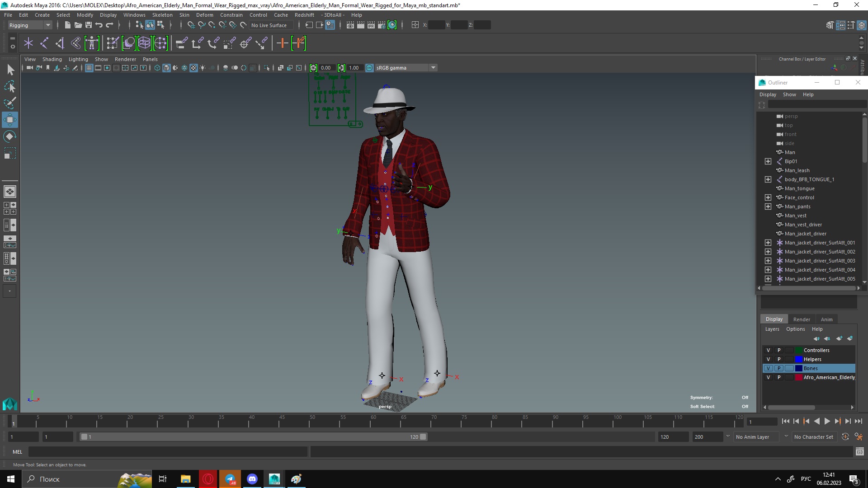Toggle textured display in viewport toolbar

click(x=193, y=68)
